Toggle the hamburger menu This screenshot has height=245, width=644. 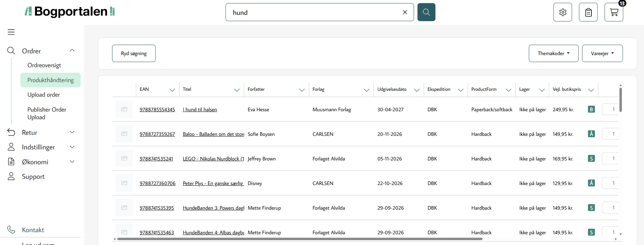11,32
